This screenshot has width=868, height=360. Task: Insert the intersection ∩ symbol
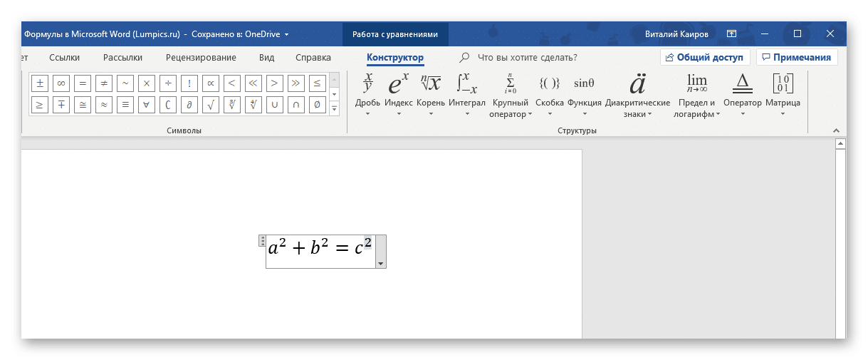296,105
